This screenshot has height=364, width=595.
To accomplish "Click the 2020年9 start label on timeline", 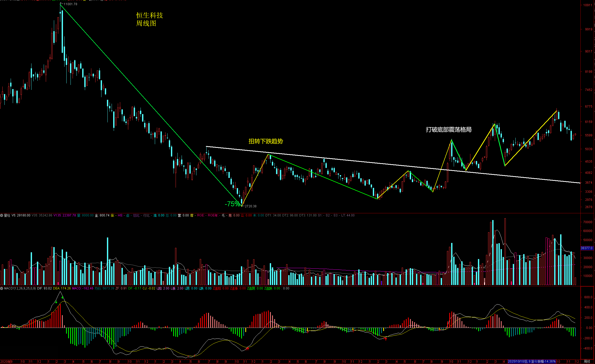I will pyautogui.click(x=6, y=361).
